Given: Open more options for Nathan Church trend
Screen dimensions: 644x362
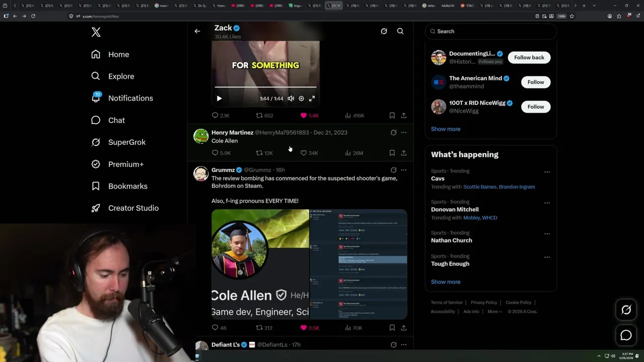Looking at the screenshot, I should (x=547, y=234).
